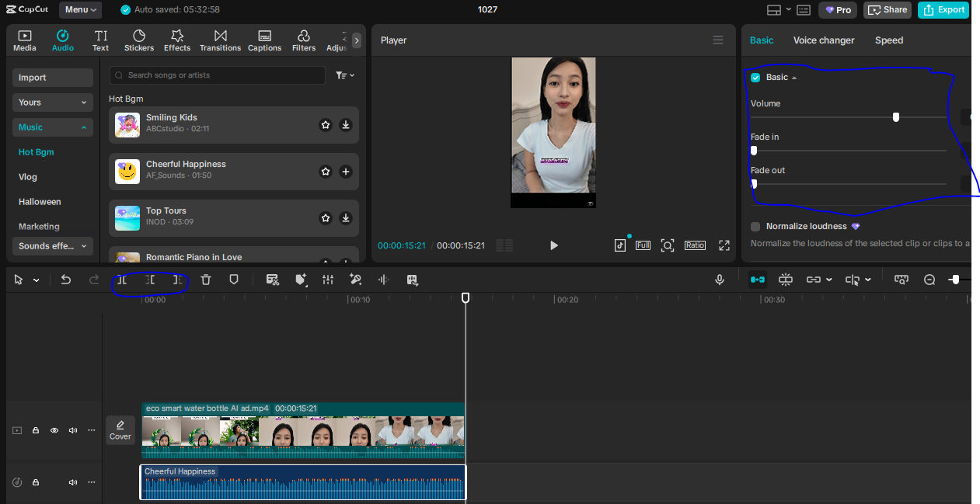Viewport: 980px width, 504px height.
Task: Enable the Normalize loudness checkbox
Action: coord(755,227)
